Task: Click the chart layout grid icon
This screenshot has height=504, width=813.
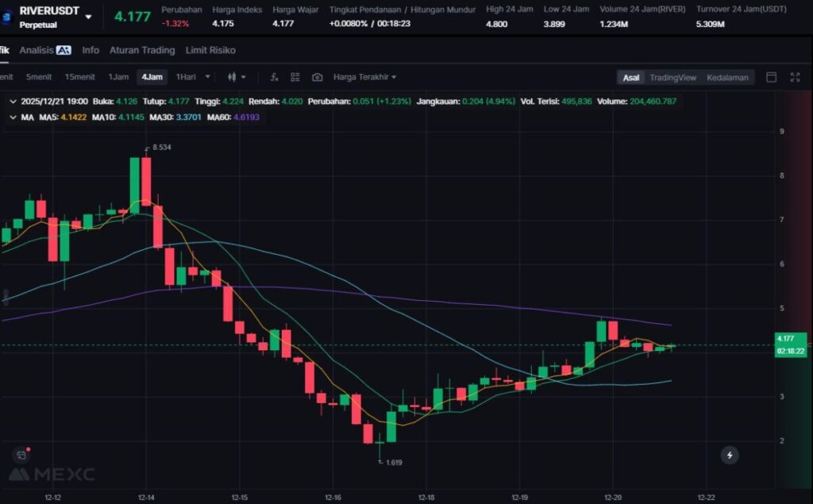Action: 295,77
